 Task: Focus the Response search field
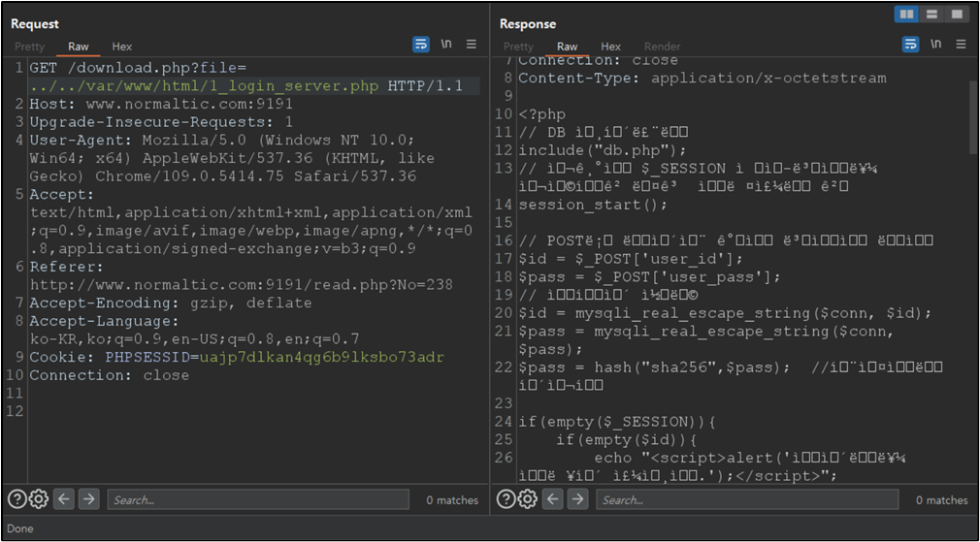click(x=747, y=499)
